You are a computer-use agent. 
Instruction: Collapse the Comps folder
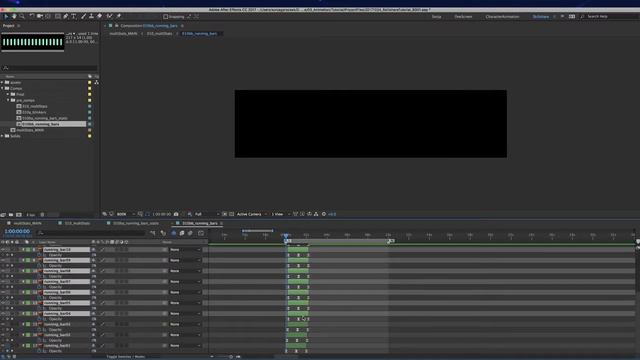point(2,88)
